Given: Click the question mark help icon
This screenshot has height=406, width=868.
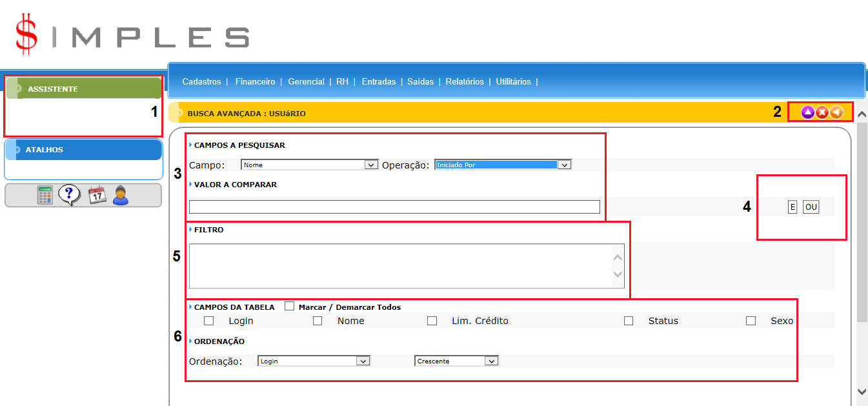Looking at the screenshot, I should tap(69, 195).
